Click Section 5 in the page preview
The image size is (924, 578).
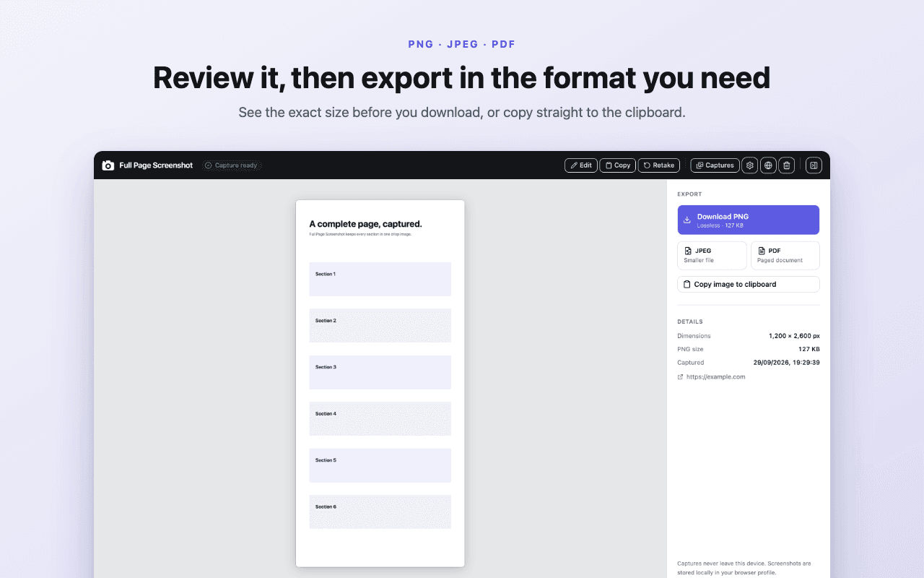(x=380, y=465)
